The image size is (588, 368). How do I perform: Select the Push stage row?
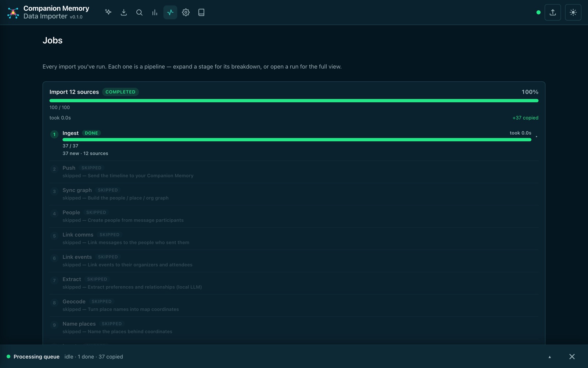294,172
